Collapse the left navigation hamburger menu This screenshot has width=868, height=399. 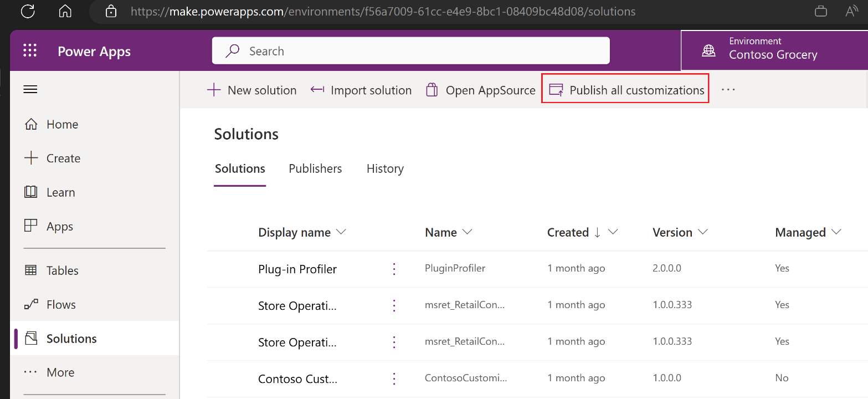(30, 89)
